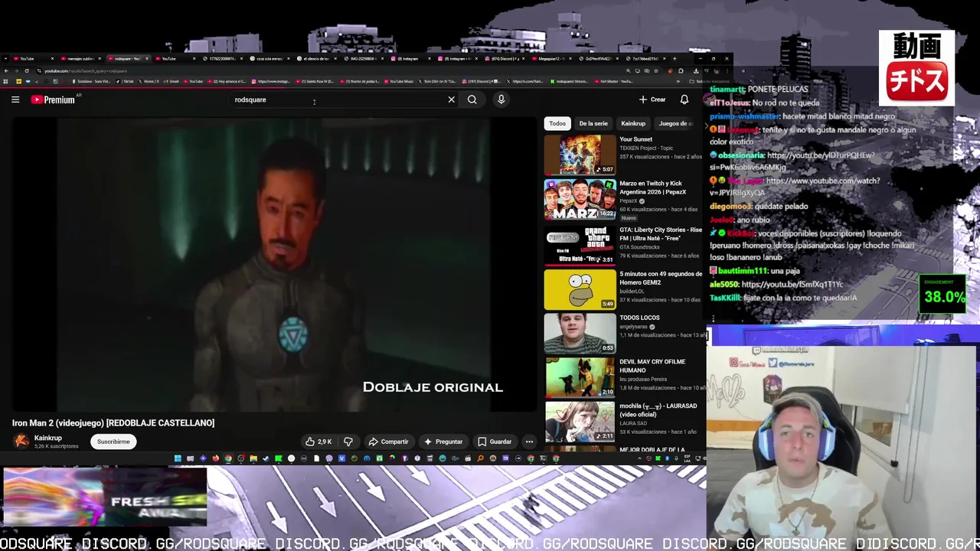Dislike the video with thumbs-down
Screen dimensions: 980x551
click(348, 442)
